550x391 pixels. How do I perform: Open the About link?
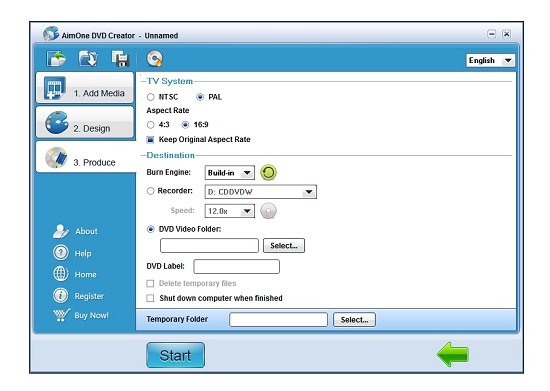point(86,231)
